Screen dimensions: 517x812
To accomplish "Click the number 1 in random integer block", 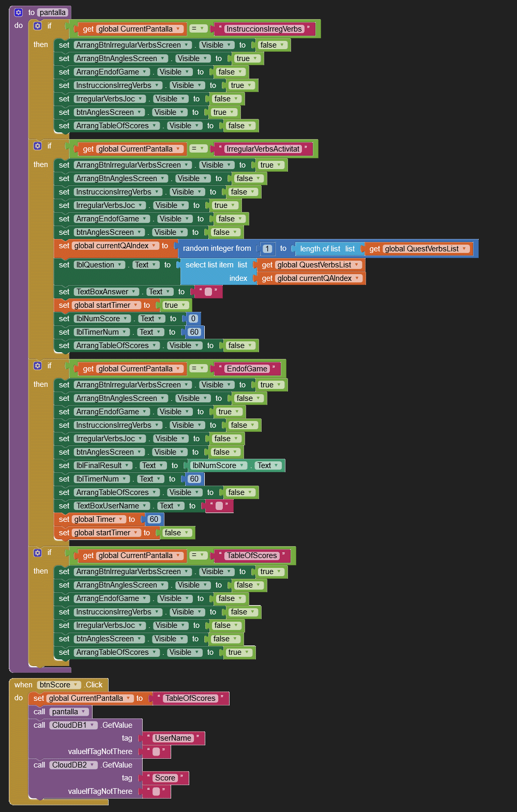I will tap(267, 249).
